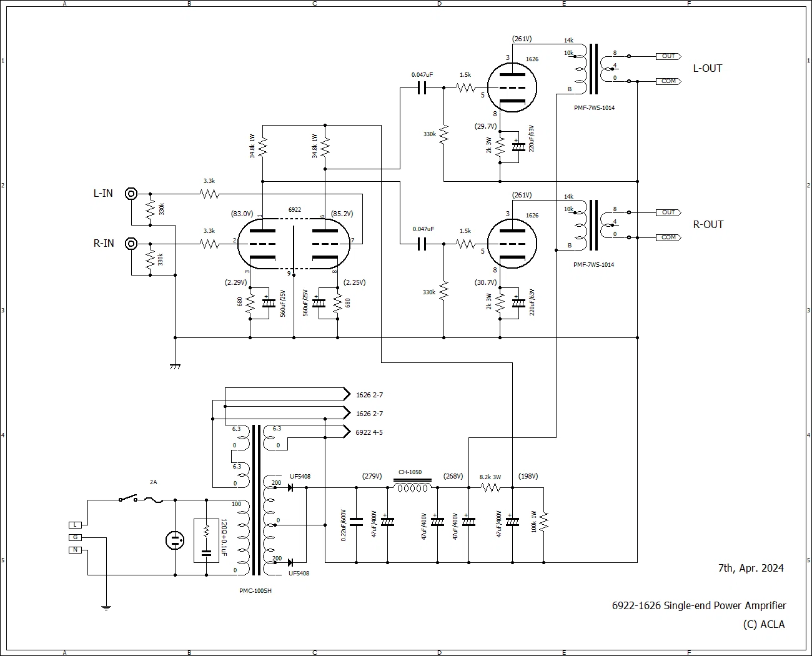Click the 8.2k 3W value label
Viewport: 812px width, 656px height.
click(x=490, y=477)
